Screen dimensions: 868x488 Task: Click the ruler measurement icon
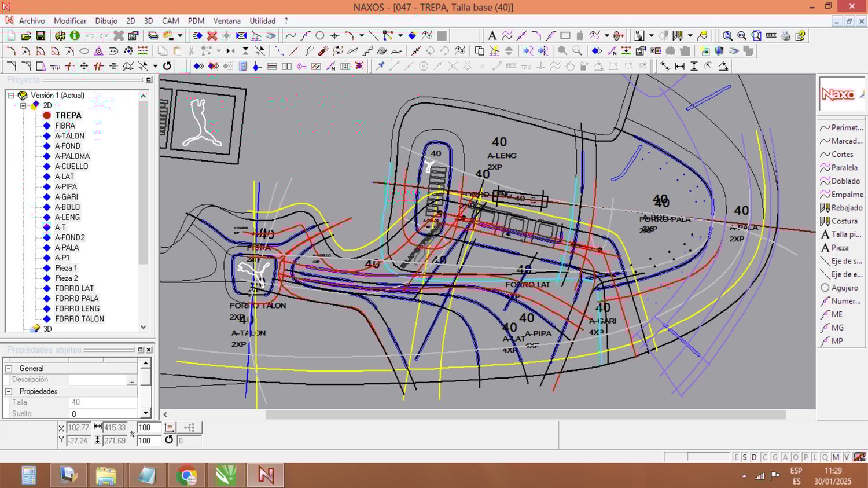[x=771, y=36]
